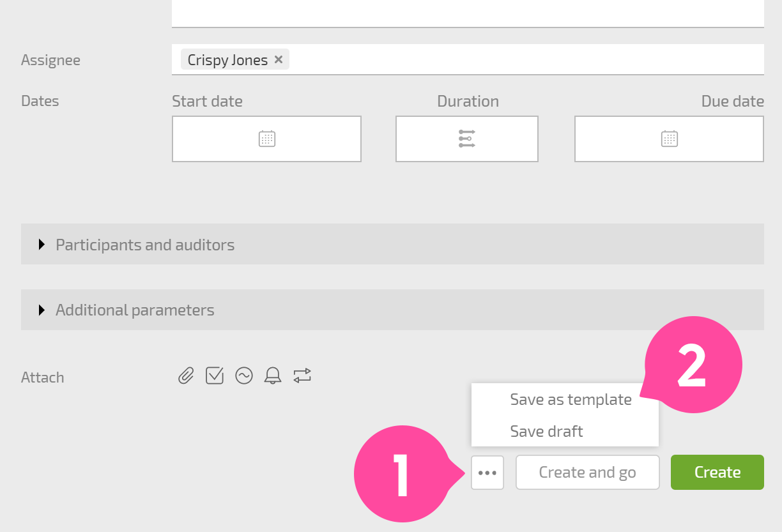Viewport: 782px width, 532px height.
Task: Choose Save draft option
Action: tap(546, 431)
